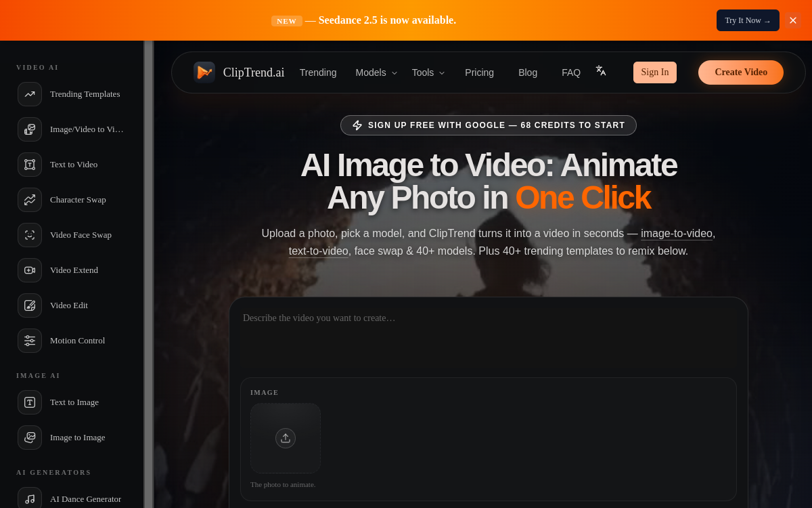The height and width of the screenshot is (508, 812).
Task: Expand the Models dropdown menu
Action: (377, 72)
